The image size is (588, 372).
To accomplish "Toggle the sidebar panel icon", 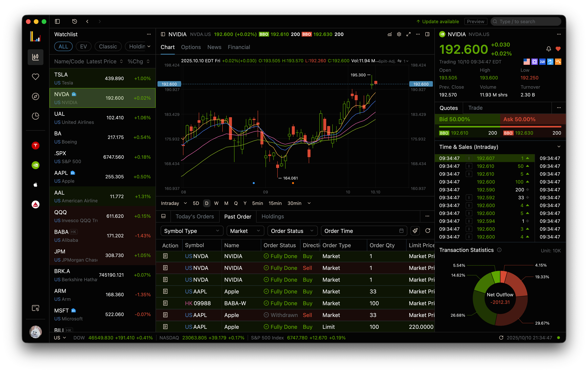I will (57, 21).
